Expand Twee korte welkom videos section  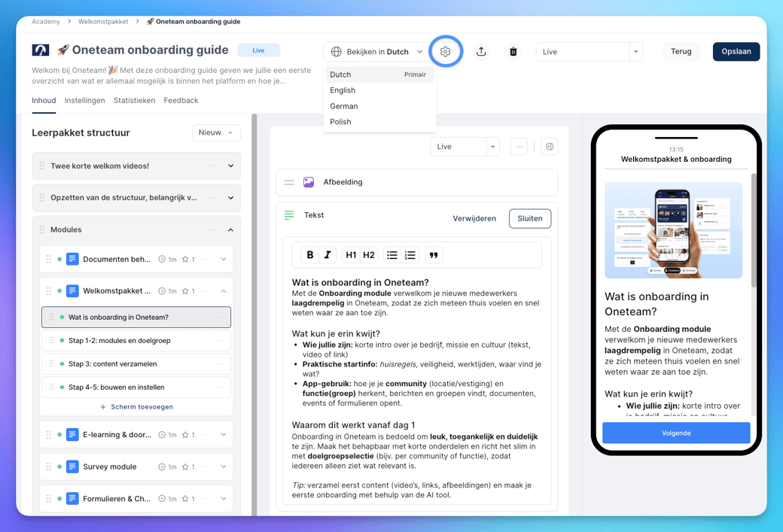click(x=230, y=166)
